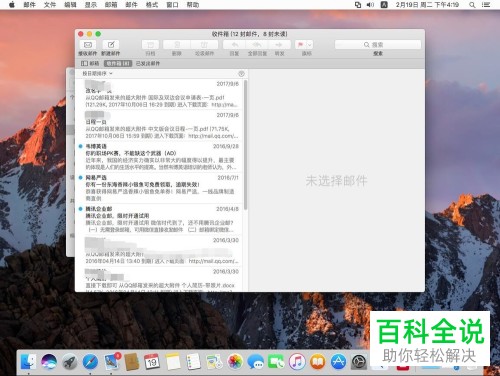
Task: Open the second message about Chinese meeting schedule
Action: (x=161, y=125)
